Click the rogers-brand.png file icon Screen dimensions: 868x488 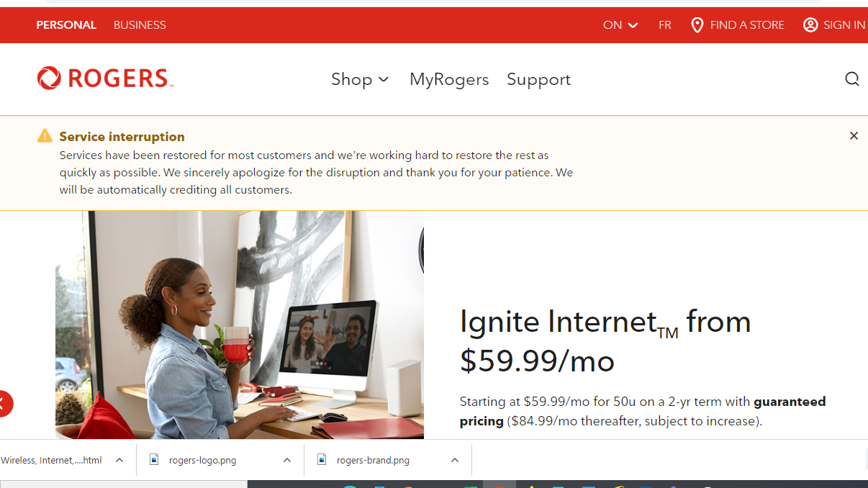point(322,459)
